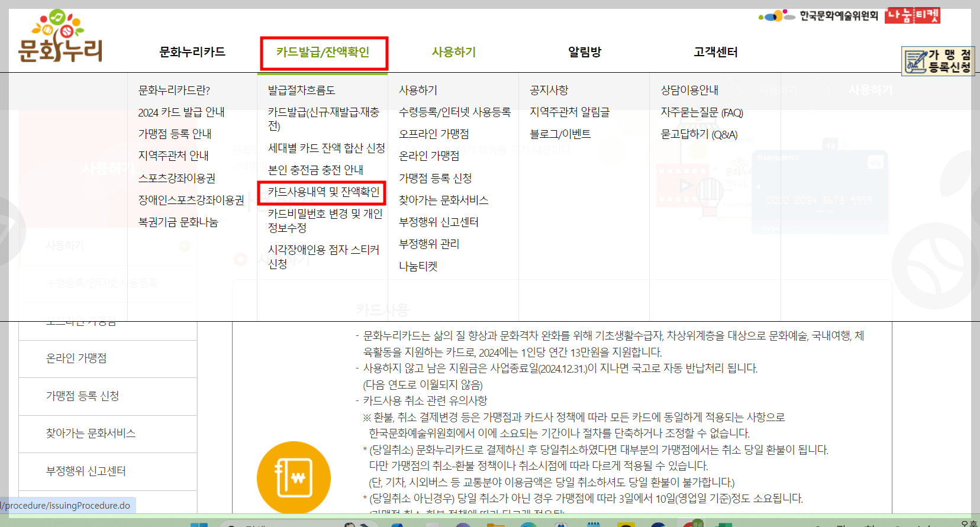The height and width of the screenshot is (527, 980).
Task: Open 부정행위 관리 in the dropdown
Action: 429,244
